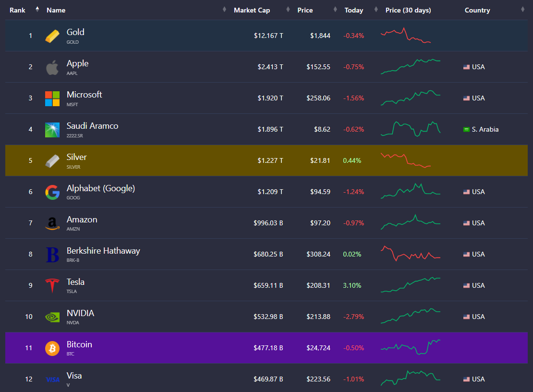This screenshot has height=392, width=533.
Task: Click the Saudi Arabia flag icon
Action: (466, 130)
